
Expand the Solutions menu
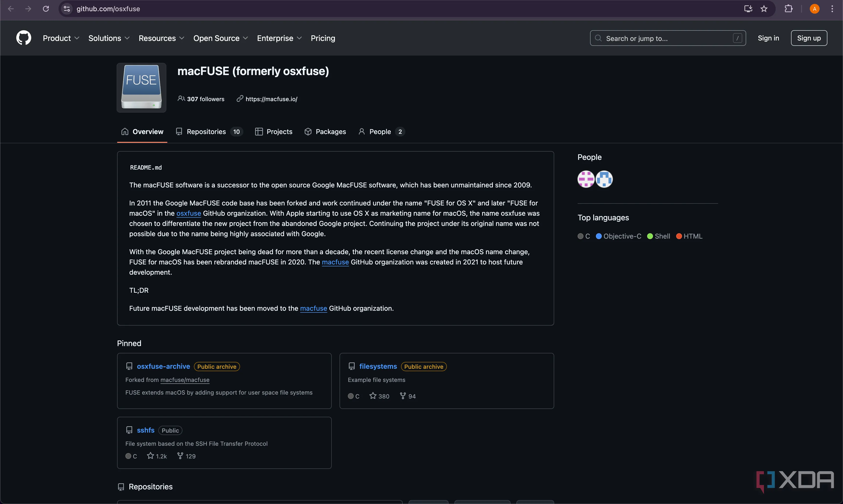click(x=109, y=38)
